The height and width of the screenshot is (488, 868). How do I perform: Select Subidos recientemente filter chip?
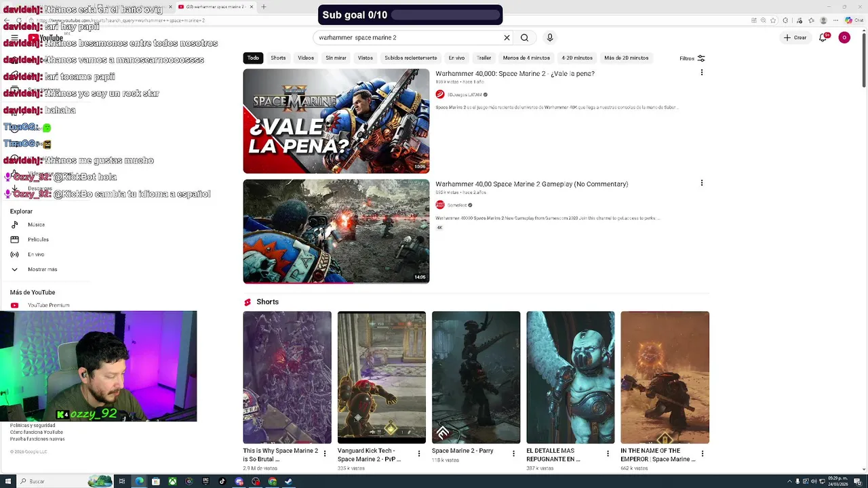[x=411, y=58]
